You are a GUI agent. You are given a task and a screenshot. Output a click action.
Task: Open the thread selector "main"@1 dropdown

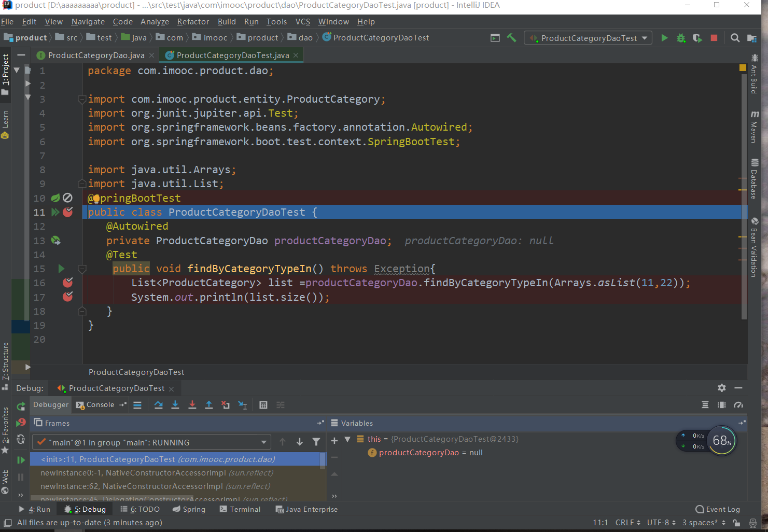(x=151, y=442)
